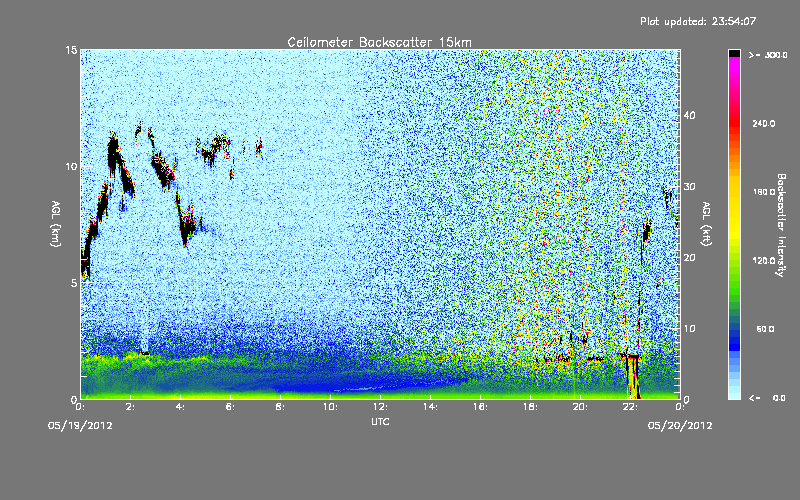
Task: Click the 22: hour tick label
Action: point(630,407)
